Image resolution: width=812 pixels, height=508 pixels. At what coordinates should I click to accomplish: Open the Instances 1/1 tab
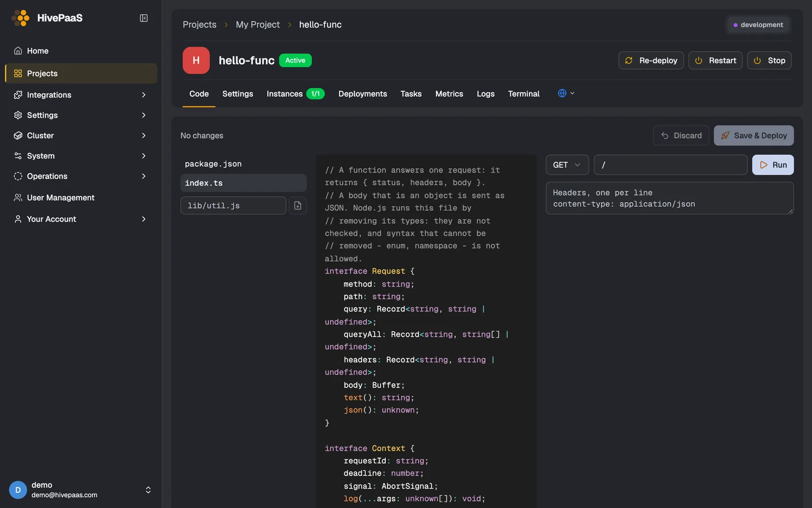point(295,94)
